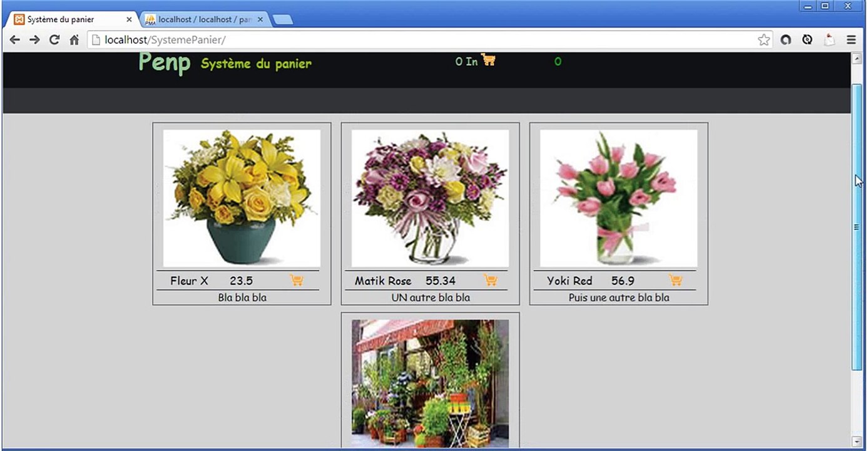Click the second round extension icon

coord(807,40)
